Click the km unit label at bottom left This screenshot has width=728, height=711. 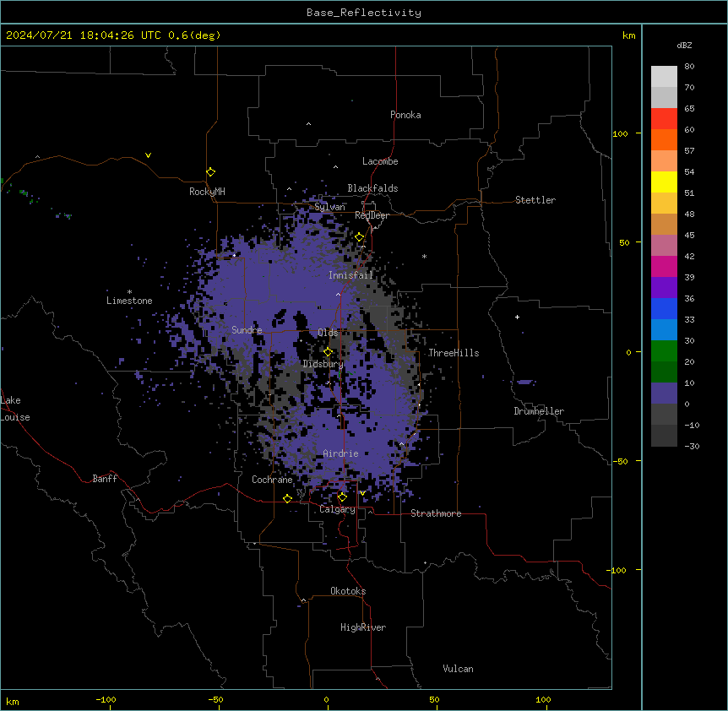(13, 702)
